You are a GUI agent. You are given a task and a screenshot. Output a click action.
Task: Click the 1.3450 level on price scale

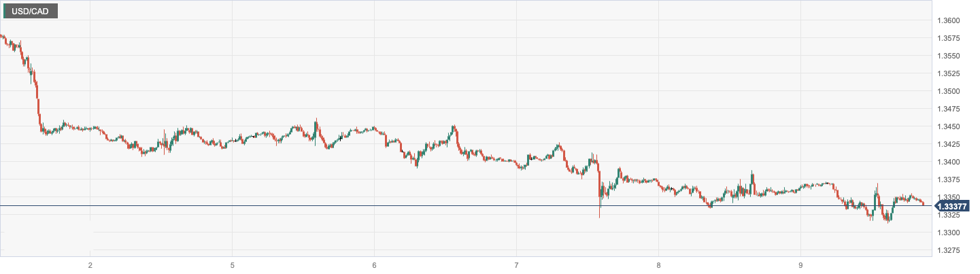(948, 126)
